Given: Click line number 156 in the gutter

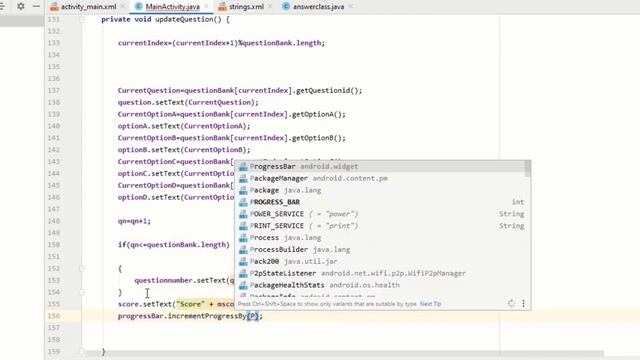Looking at the screenshot, I should (x=54, y=316).
